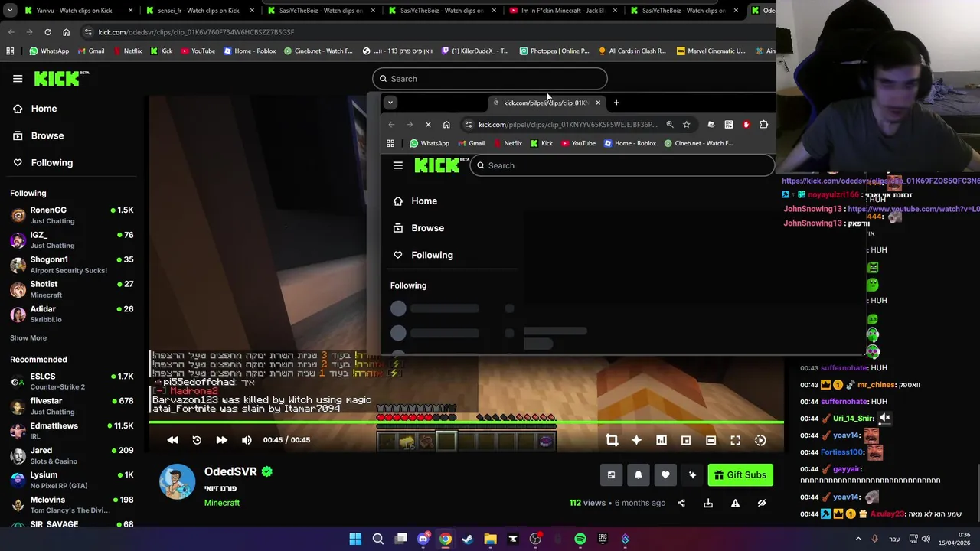Viewport: 980px width, 551px height.
Task: Mute the clip via the speaker icon
Action: pos(247,440)
